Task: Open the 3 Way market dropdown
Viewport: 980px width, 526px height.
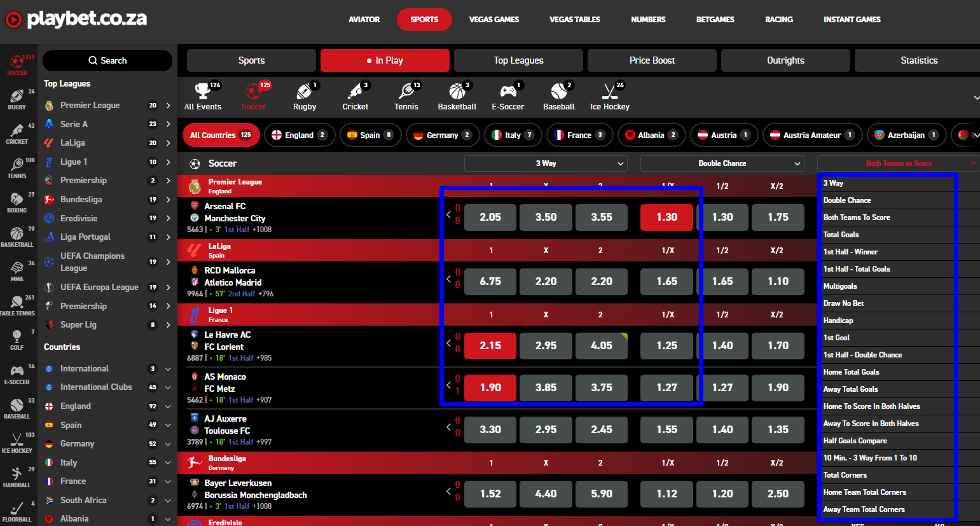Action: [545, 163]
